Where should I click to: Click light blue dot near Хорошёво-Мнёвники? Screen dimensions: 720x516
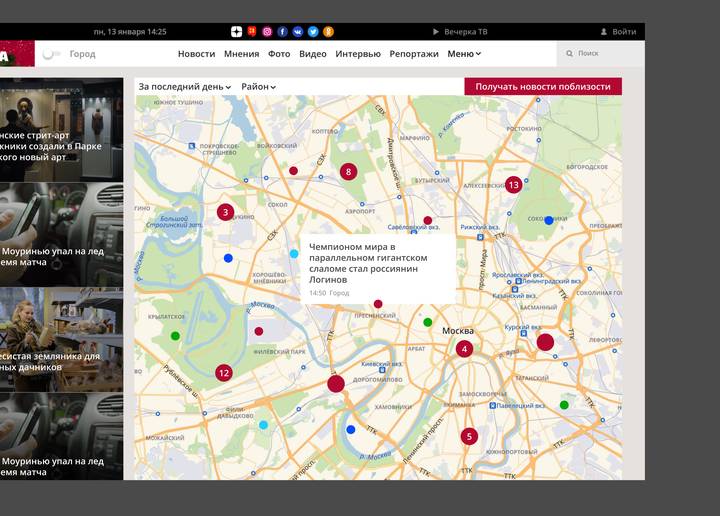pos(294,254)
